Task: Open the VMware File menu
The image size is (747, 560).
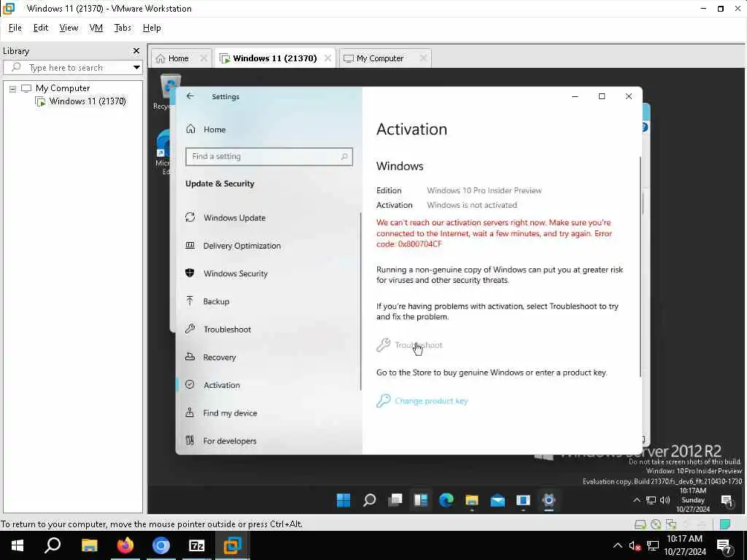Action: pos(15,28)
